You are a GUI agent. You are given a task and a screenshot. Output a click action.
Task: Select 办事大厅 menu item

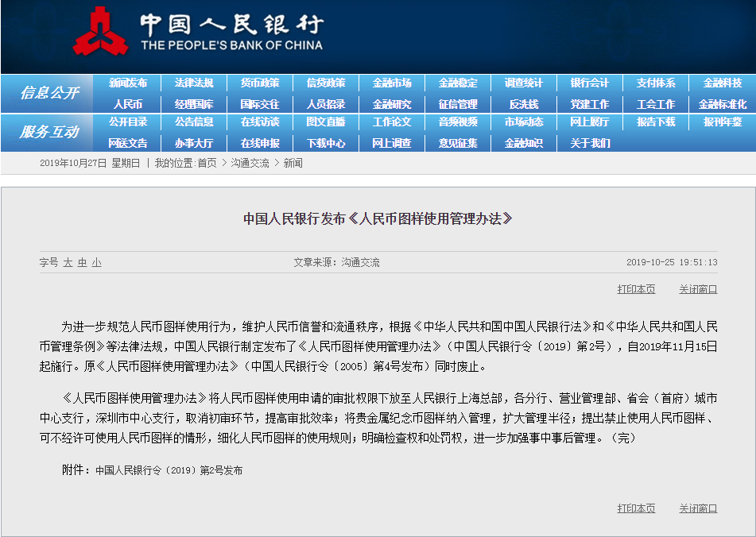194,143
